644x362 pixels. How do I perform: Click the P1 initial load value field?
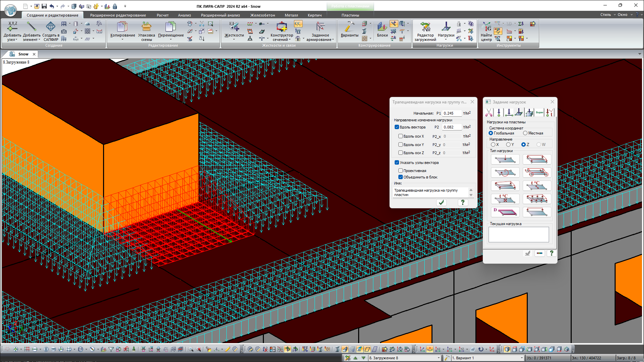point(452,113)
